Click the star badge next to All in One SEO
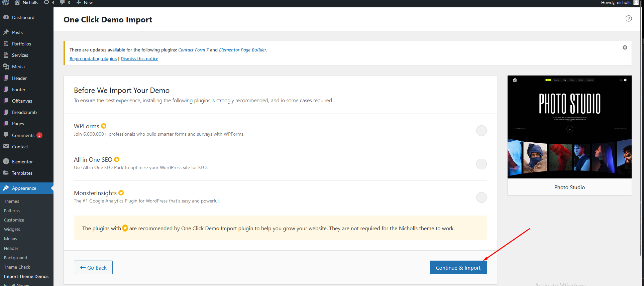Screen dimensions: 644x286 click(117, 159)
